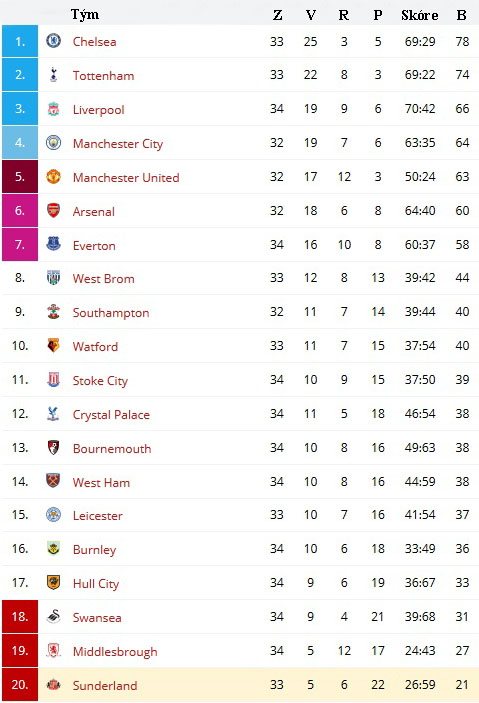Click the Sunderland club crest icon
Screen dimensions: 479x703
pos(53,685)
